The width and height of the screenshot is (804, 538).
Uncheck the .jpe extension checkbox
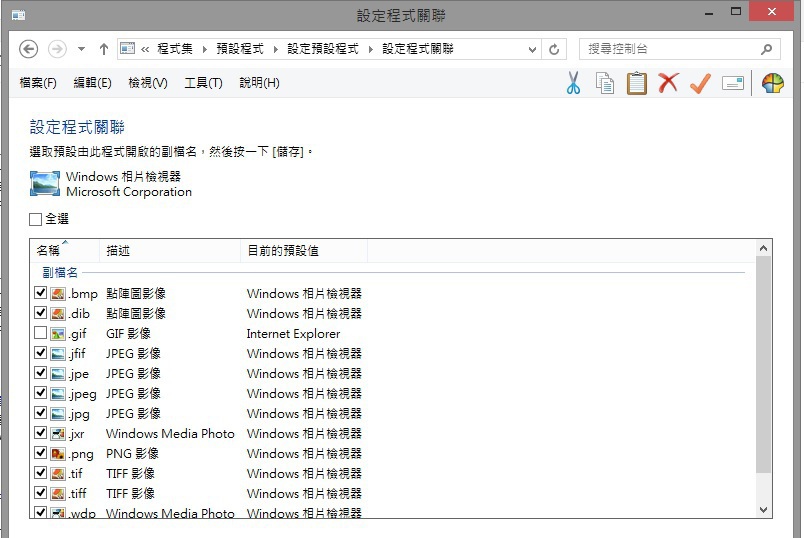pos(41,373)
